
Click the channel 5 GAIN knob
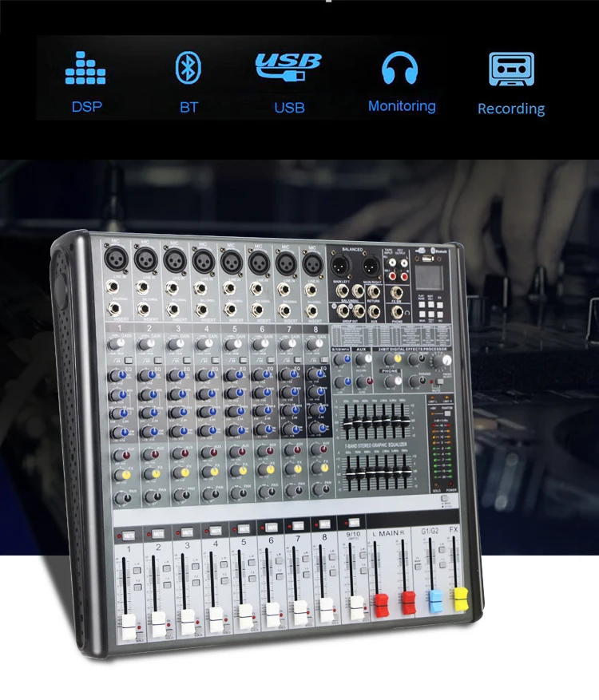[232, 345]
